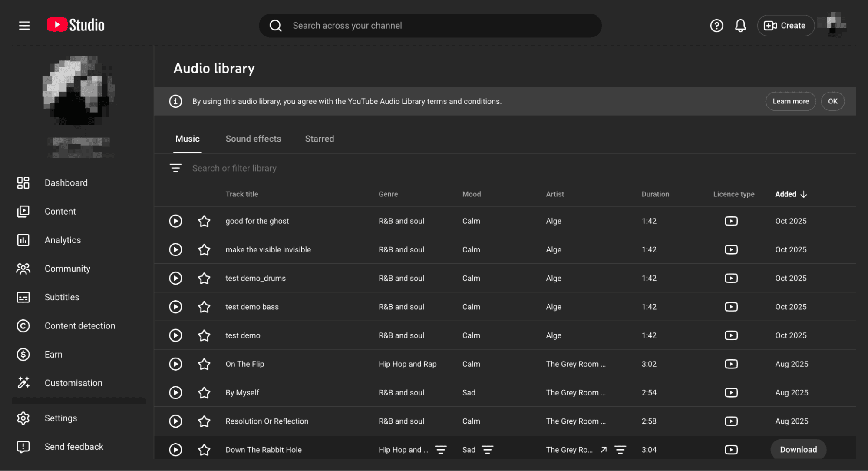Filter by Sad mood on Down The Rabbit Hole
The width and height of the screenshot is (868, 471).
(488, 449)
